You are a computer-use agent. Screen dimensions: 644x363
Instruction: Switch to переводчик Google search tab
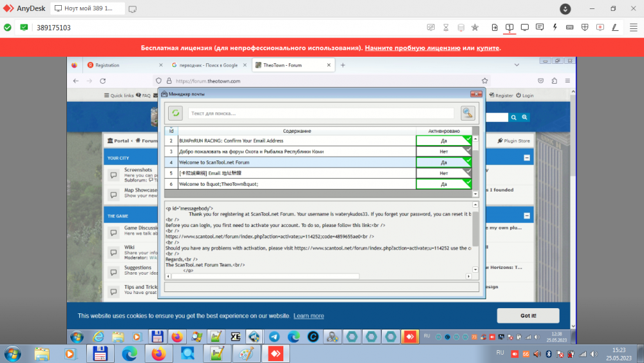209,65
